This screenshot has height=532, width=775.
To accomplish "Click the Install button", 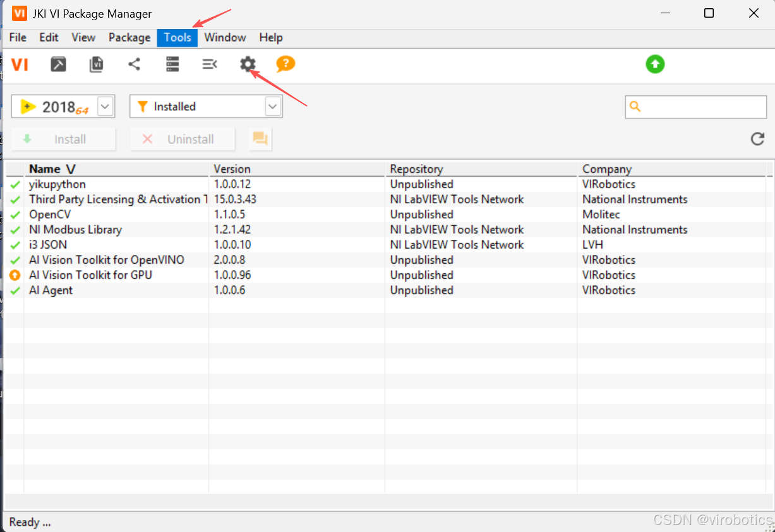I will pos(63,139).
